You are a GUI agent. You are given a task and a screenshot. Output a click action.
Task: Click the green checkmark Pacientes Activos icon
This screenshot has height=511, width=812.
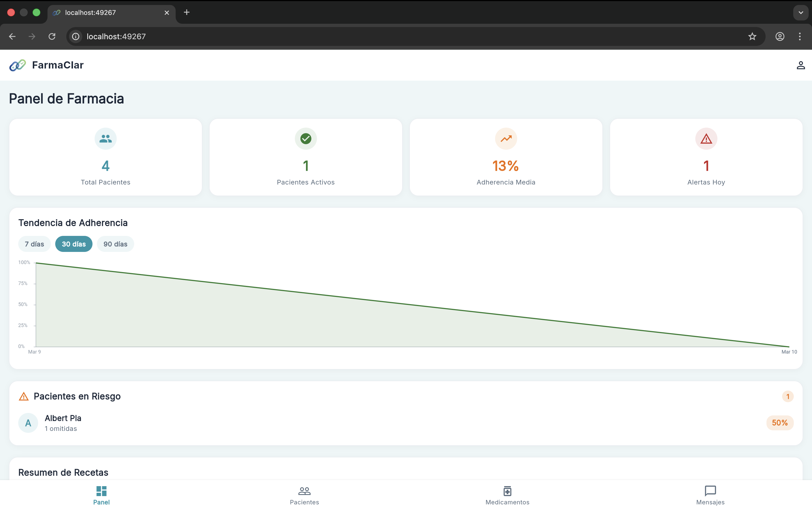tap(305, 139)
